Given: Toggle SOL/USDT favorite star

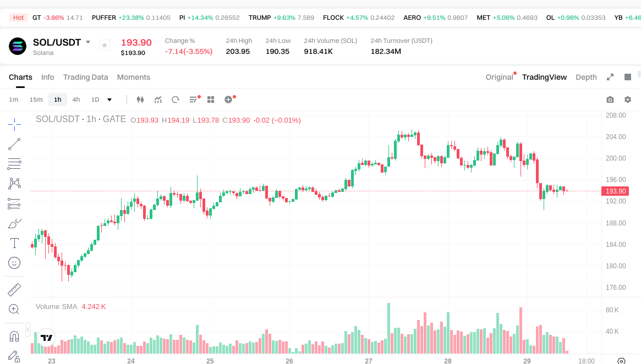Looking at the screenshot, I should tap(105, 45).
